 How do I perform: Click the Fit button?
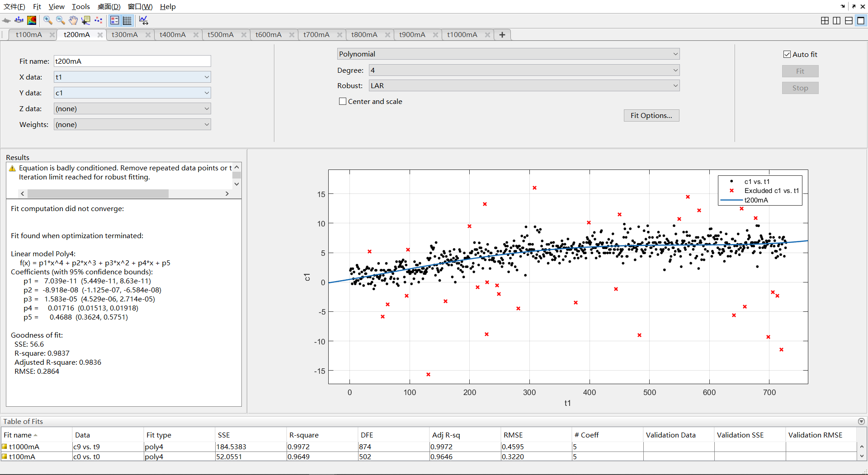point(800,71)
